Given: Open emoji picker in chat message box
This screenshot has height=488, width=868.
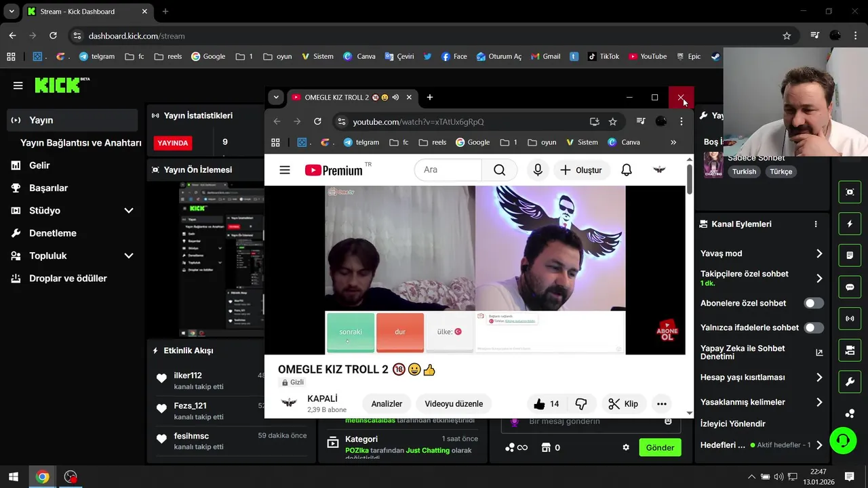Looking at the screenshot, I should pyautogui.click(x=668, y=422).
